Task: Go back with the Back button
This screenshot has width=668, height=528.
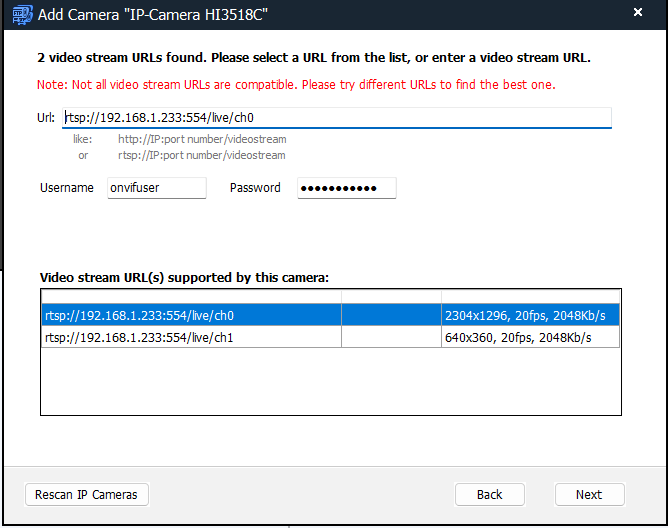Action: point(489,494)
